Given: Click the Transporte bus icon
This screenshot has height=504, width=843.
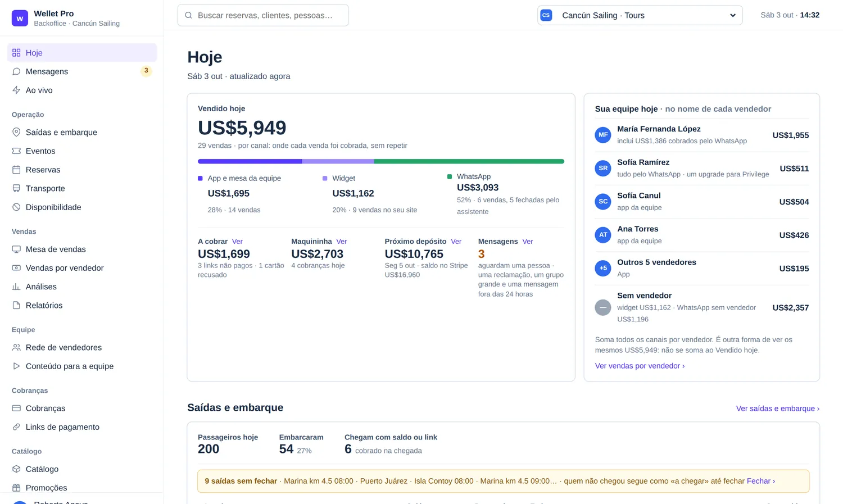Looking at the screenshot, I should point(16,188).
